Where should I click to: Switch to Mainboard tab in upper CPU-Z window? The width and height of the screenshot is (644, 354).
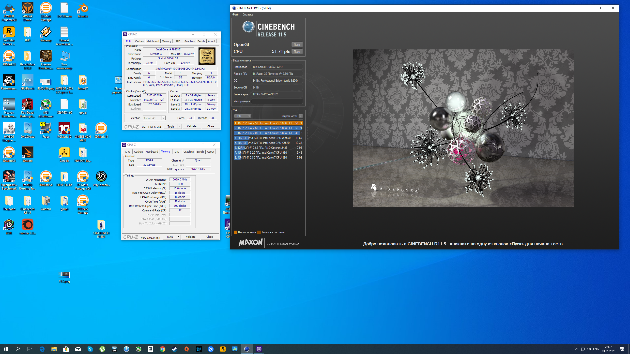(153, 41)
